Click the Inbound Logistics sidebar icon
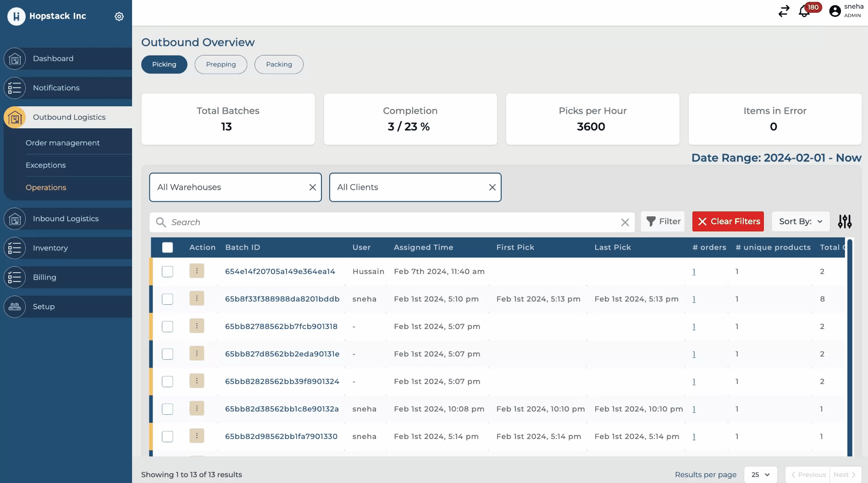868x483 pixels. point(15,219)
